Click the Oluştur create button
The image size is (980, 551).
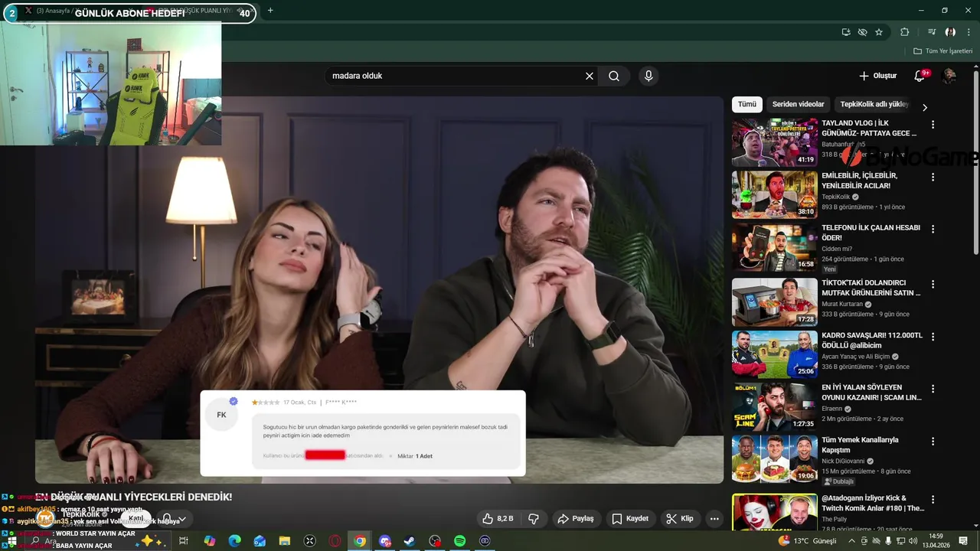pos(877,76)
